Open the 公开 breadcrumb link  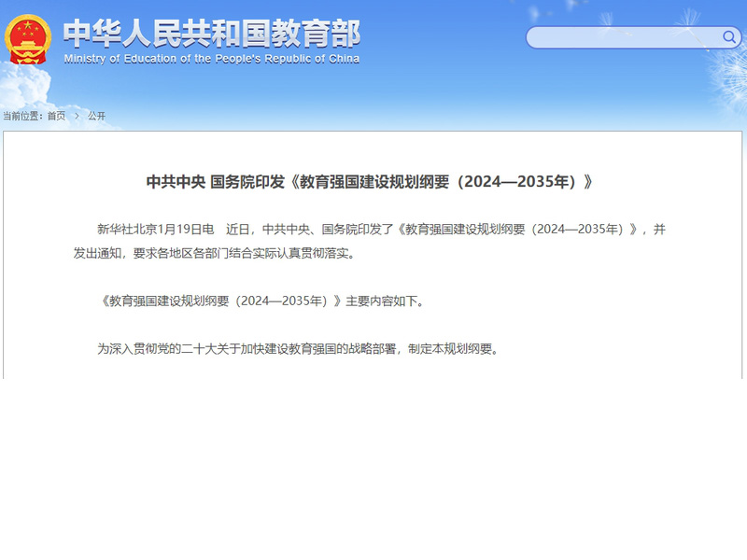[x=97, y=116]
